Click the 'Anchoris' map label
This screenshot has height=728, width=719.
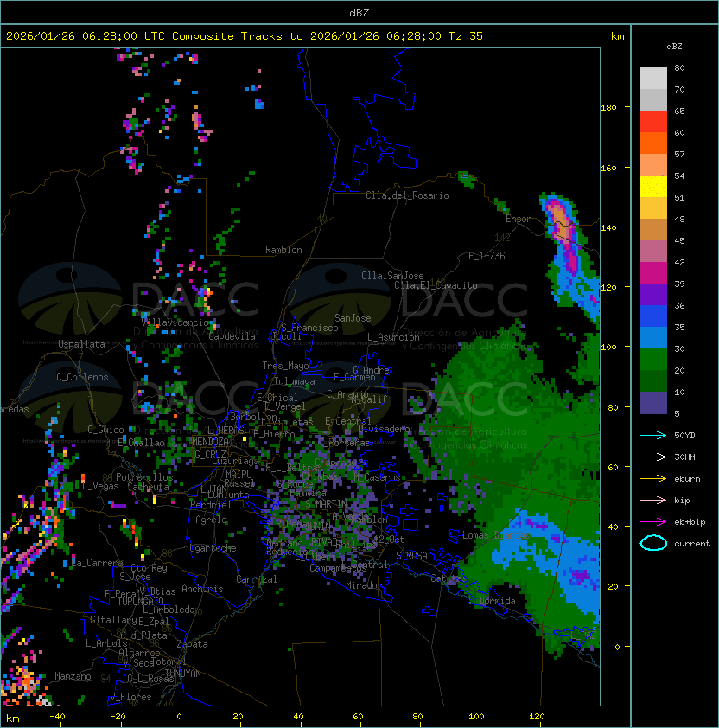click(x=202, y=589)
